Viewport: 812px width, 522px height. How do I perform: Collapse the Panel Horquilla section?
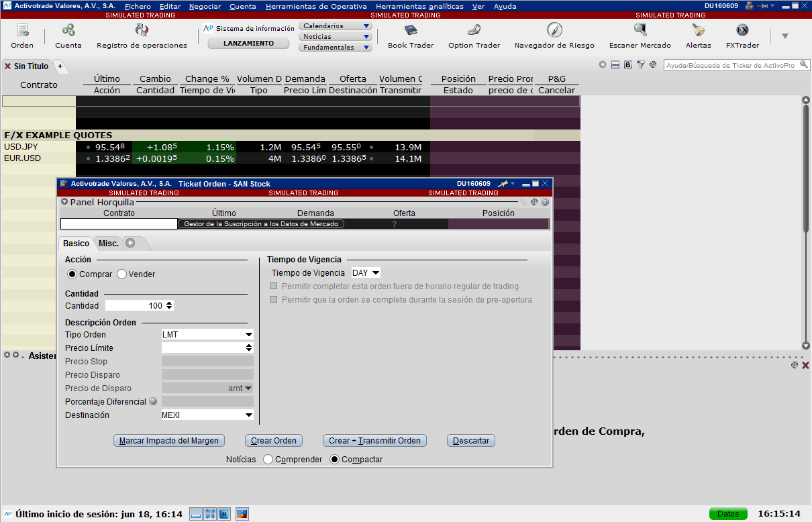64,202
